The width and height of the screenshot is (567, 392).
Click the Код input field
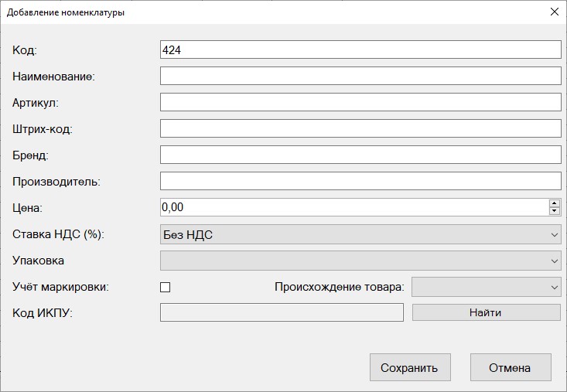tap(360, 49)
